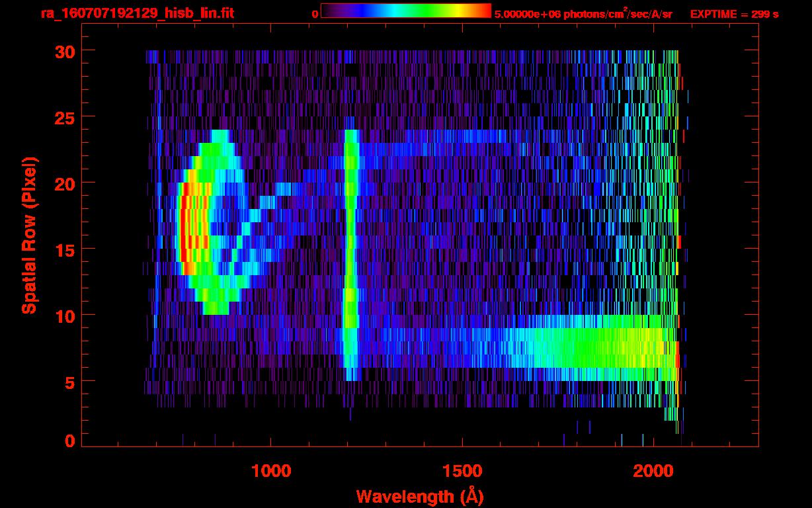812x508 pixels.
Task: Click the Spatial Row (Pixel) axis label
Action: coord(29,235)
